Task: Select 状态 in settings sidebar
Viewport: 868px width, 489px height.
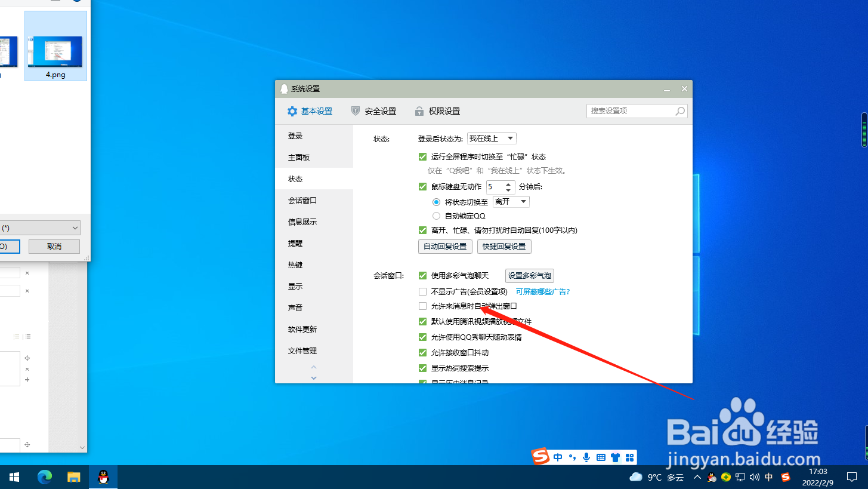Action: coord(314,179)
